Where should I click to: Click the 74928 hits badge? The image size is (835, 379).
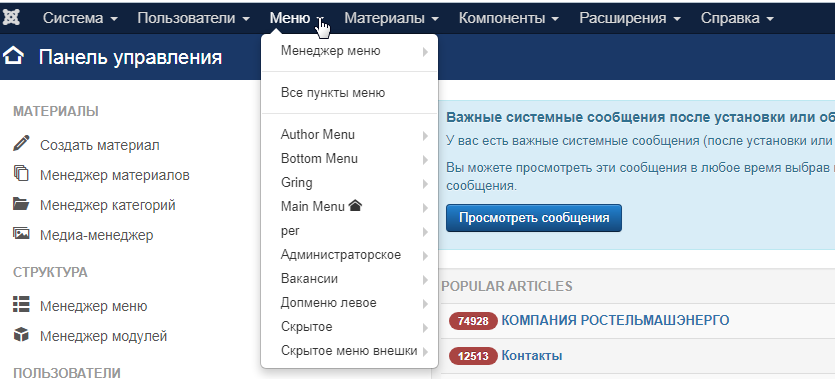[x=473, y=320]
